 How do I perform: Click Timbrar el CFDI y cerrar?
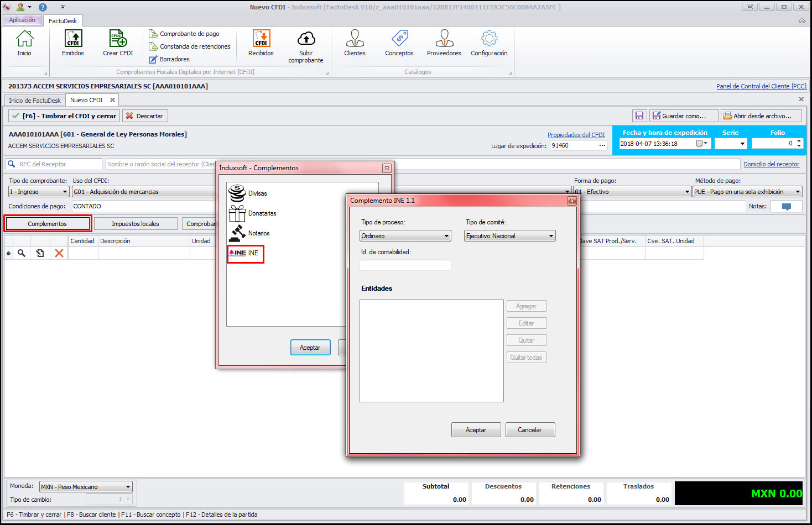pos(64,116)
